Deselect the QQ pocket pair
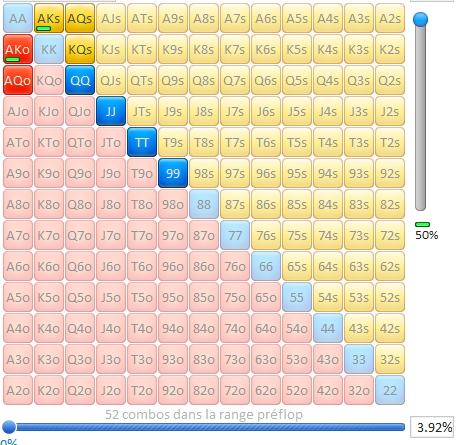Viewport: 461px width, 445px height. 80,80
